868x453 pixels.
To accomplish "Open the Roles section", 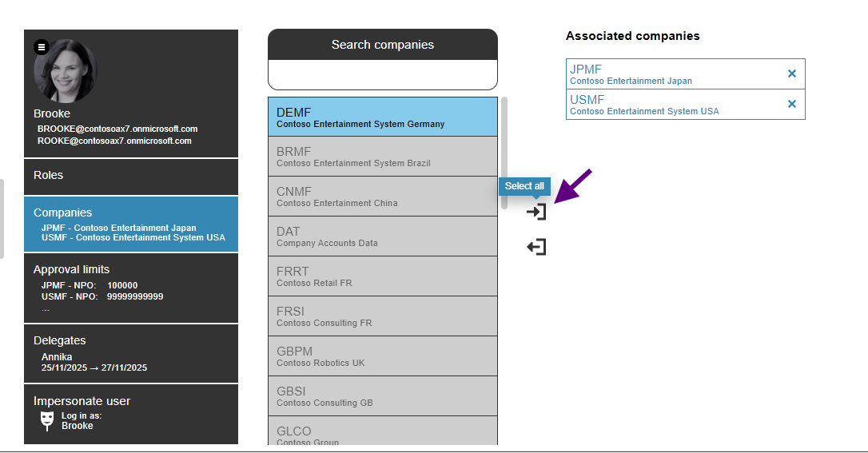I will pos(131,176).
